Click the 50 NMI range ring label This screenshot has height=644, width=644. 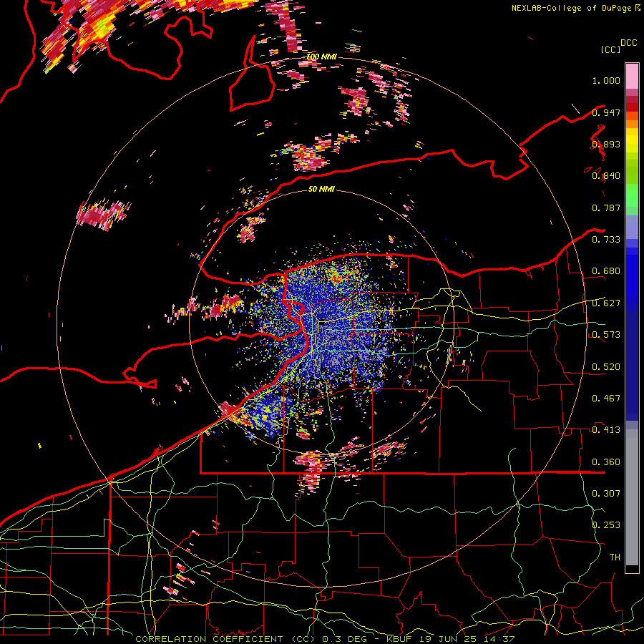321,190
